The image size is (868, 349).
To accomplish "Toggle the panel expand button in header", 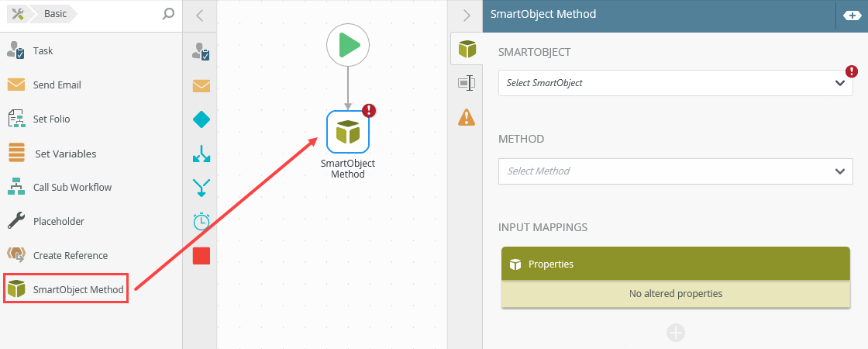I will coord(852,16).
